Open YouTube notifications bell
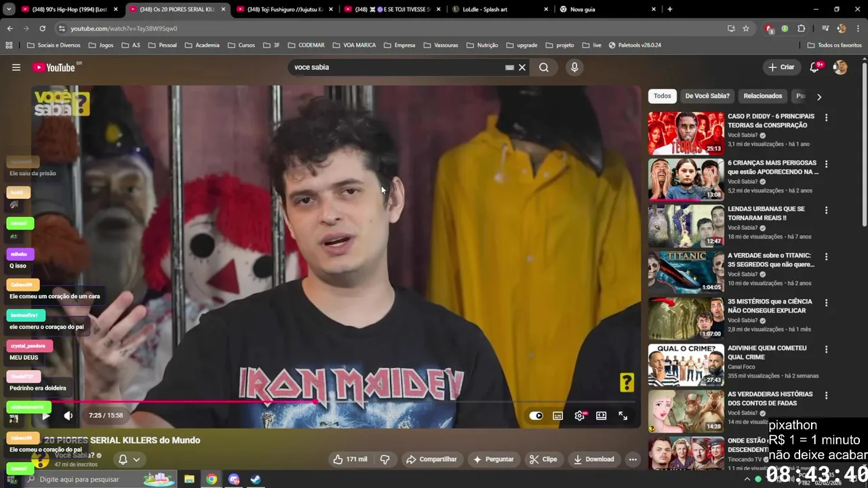 pyautogui.click(x=816, y=67)
